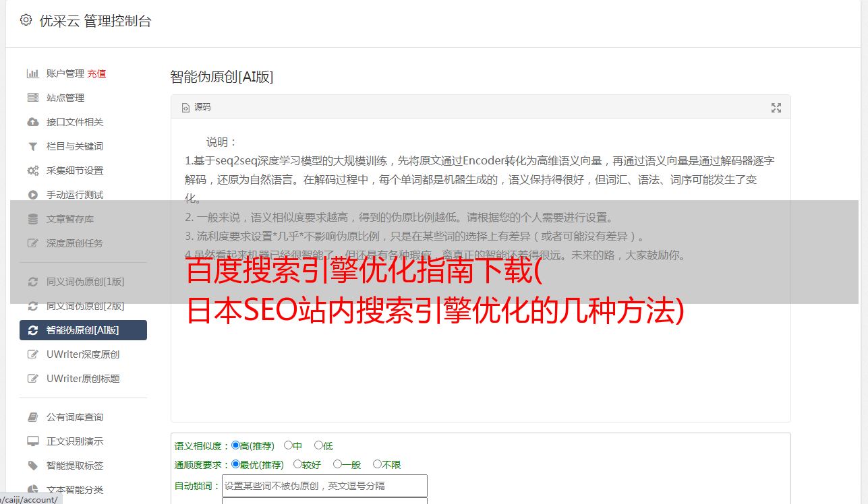
Task: Click the red 充值 recharge link
Action: coord(96,73)
